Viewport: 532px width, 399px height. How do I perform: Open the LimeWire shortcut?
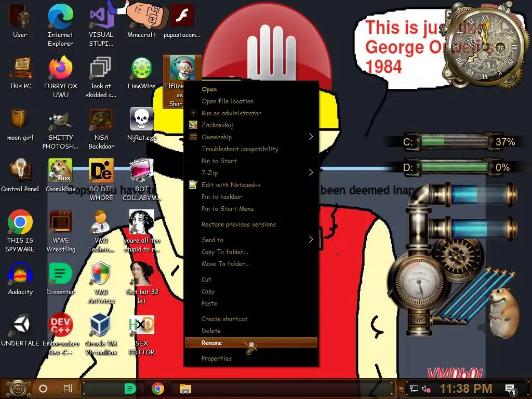(141, 73)
